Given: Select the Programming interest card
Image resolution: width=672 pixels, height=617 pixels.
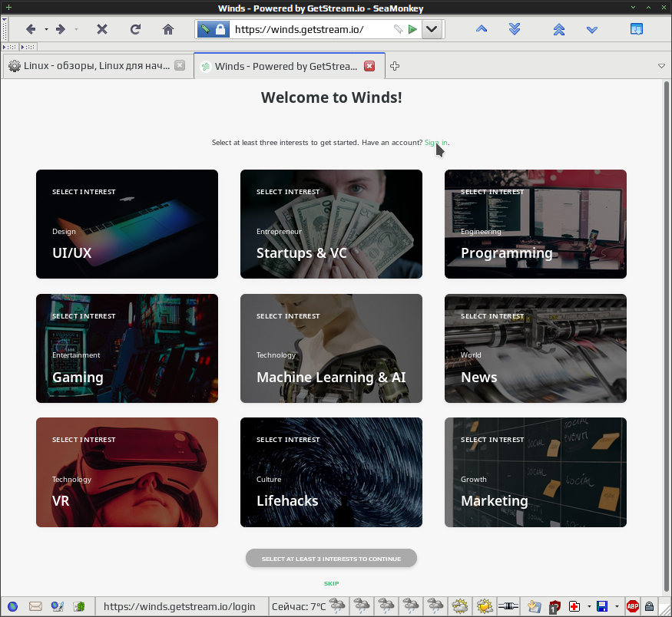Looking at the screenshot, I should [x=535, y=224].
